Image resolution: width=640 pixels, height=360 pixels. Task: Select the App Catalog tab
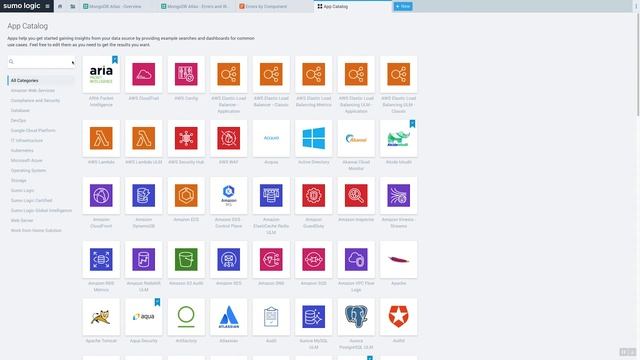(x=353, y=6)
